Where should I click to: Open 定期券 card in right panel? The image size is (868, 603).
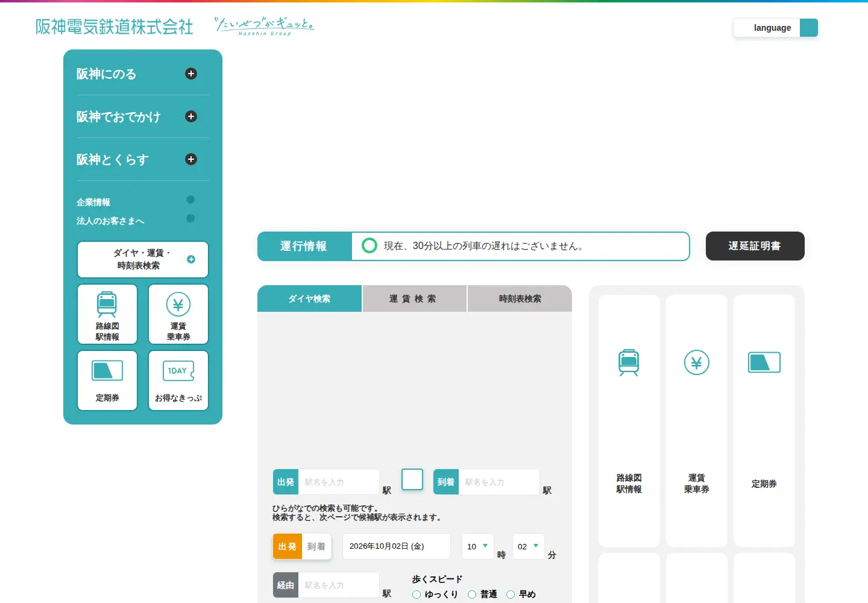764,421
